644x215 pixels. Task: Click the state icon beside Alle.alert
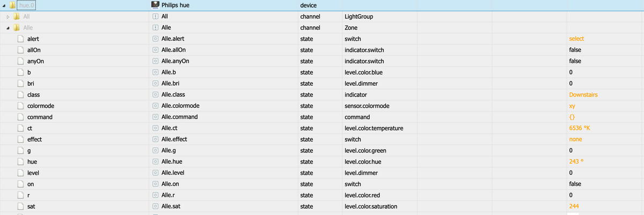click(156, 39)
